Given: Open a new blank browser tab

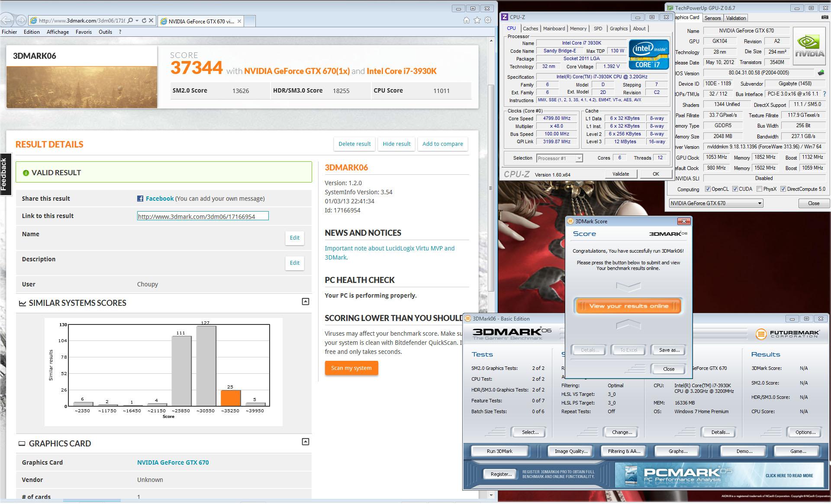Looking at the screenshot, I should [x=250, y=21].
